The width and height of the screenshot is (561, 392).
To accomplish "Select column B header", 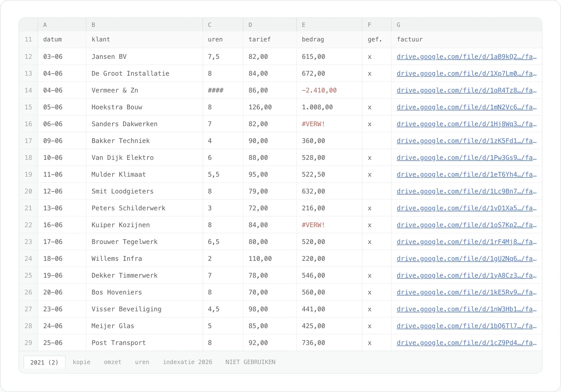I will pos(144,25).
